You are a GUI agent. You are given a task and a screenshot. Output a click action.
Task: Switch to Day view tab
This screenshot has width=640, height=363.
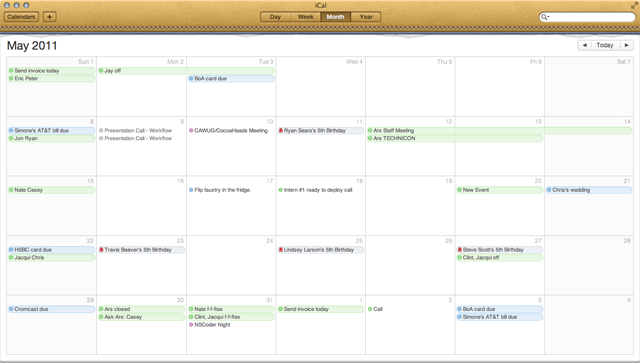coord(276,17)
